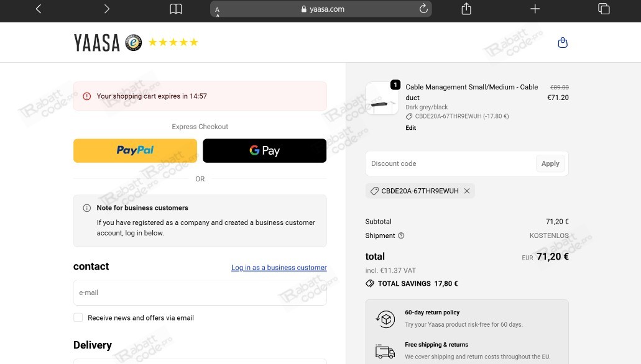This screenshot has height=364, width=641.
Task: Click the KOSTENLOS shipment value
Action: click(x=549, y=235)
